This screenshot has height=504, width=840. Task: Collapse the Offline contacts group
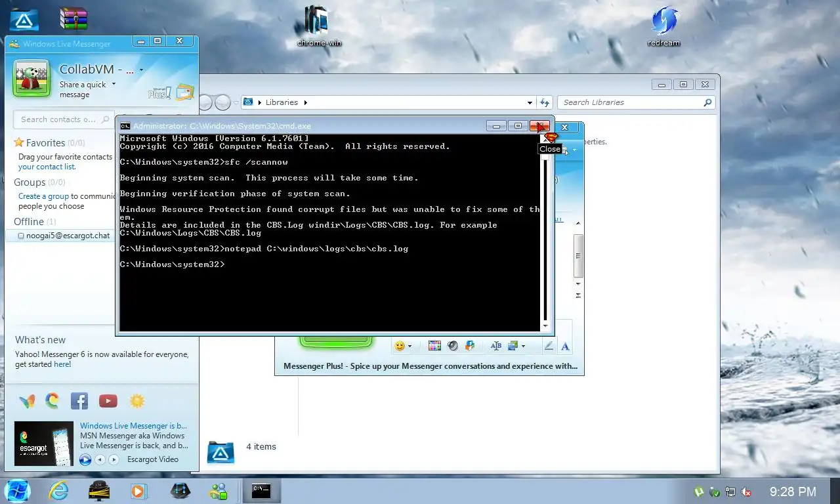click(29, 221)
